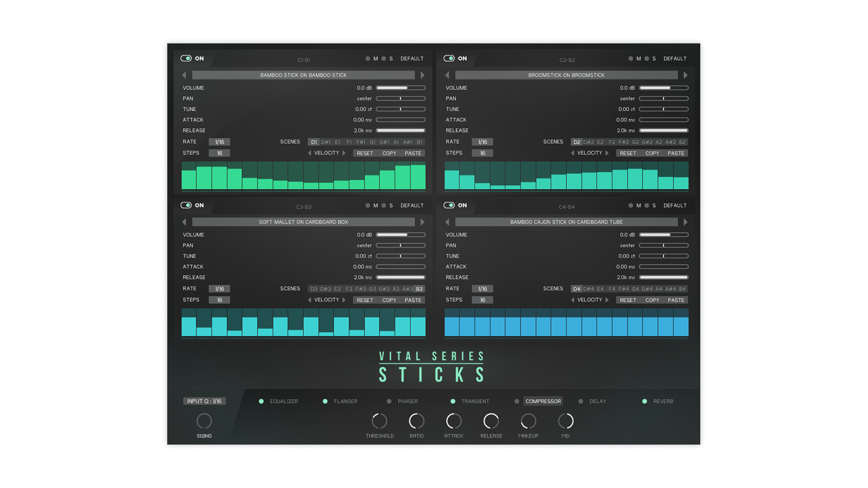This screenshot has height=488, width=868.
Task: Click the compressor Mix knob
Action: [566, 421]
